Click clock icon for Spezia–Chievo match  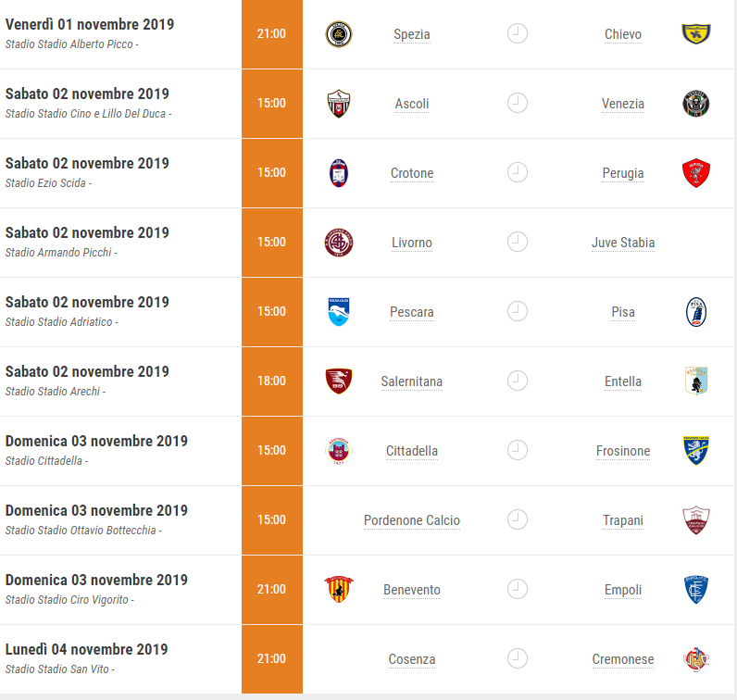(x=517, y=34)
